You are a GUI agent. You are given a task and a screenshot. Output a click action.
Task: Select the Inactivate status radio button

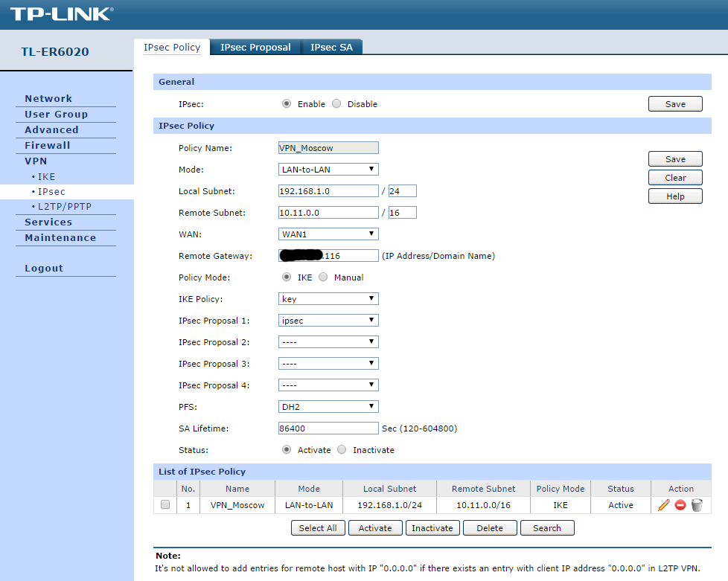coord(342,449)
